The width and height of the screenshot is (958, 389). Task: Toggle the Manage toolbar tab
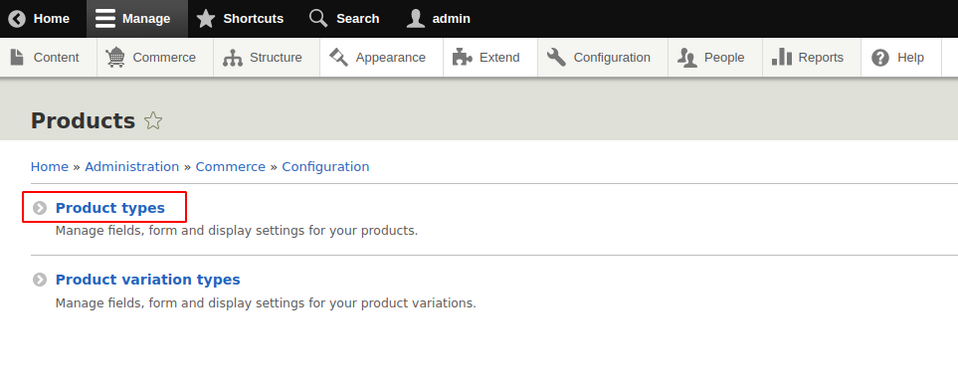pos(137,19)
